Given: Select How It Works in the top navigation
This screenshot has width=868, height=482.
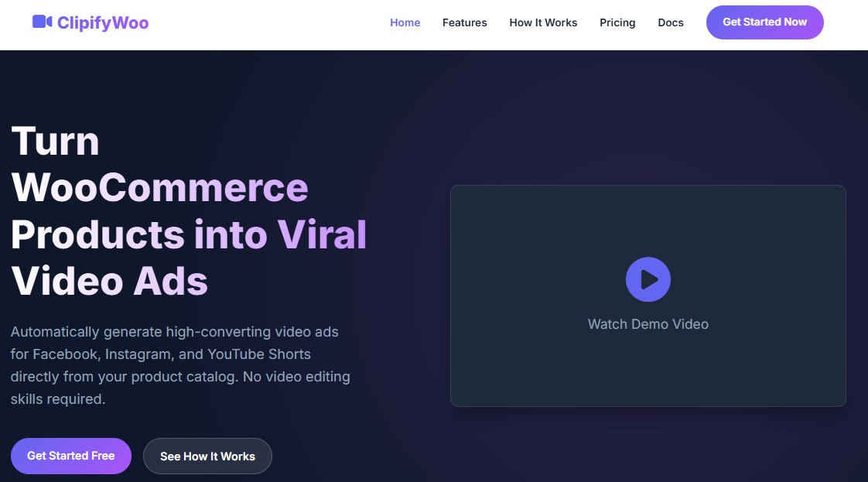Looking at the screenshot, I should 543,22.
